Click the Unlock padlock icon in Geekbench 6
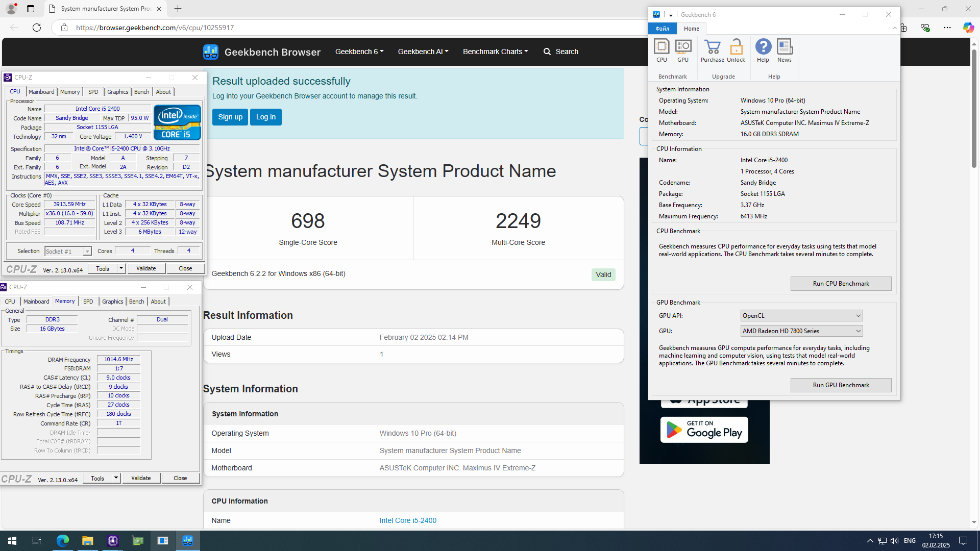The height and width of the screenshot is (551, 980). click(736, 51)
